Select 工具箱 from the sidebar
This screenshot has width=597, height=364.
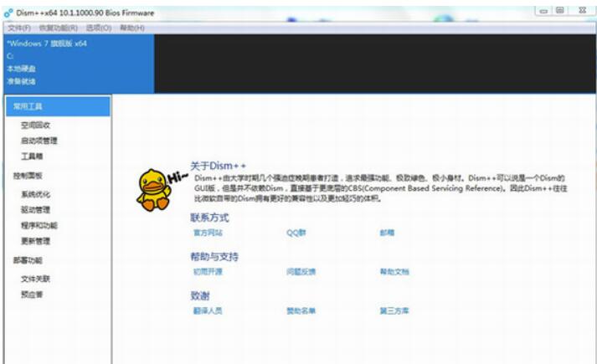(x=32, y=156)
